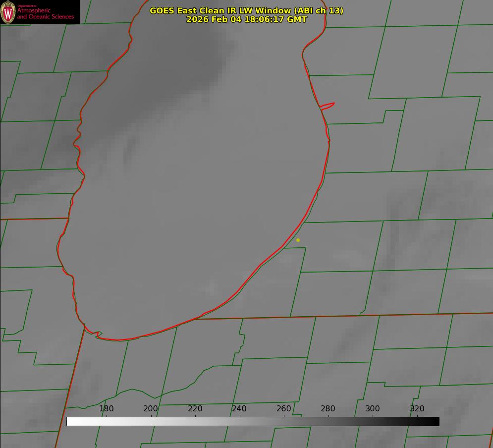Viewport: 493px width, 448px height.
Task: Click the black warm end of colorbar
Action: coord(435,421)
